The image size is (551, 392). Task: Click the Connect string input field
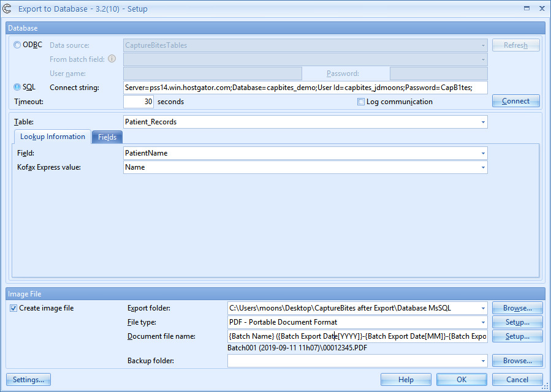(x=305, y=88)
